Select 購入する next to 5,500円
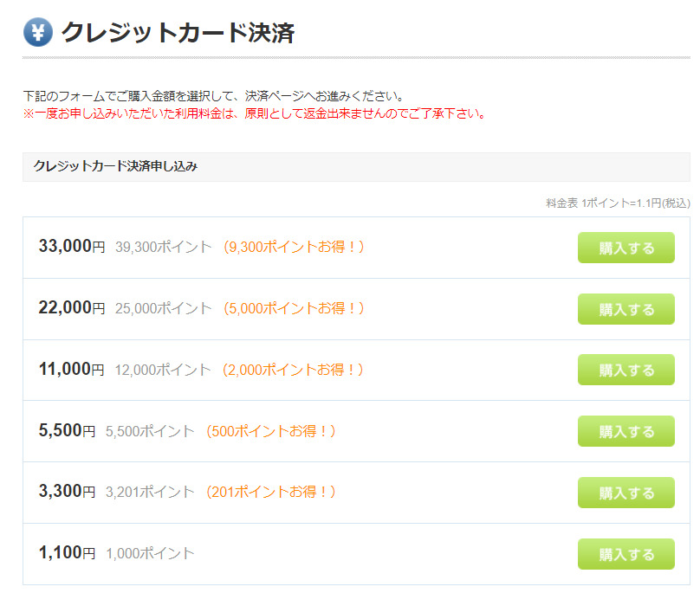 [x=625, y=431]
